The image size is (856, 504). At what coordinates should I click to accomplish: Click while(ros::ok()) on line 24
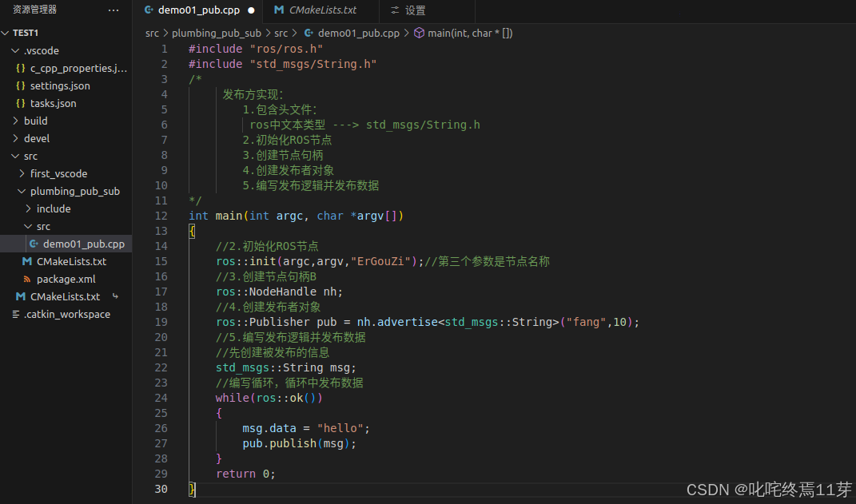coord(269,398)
